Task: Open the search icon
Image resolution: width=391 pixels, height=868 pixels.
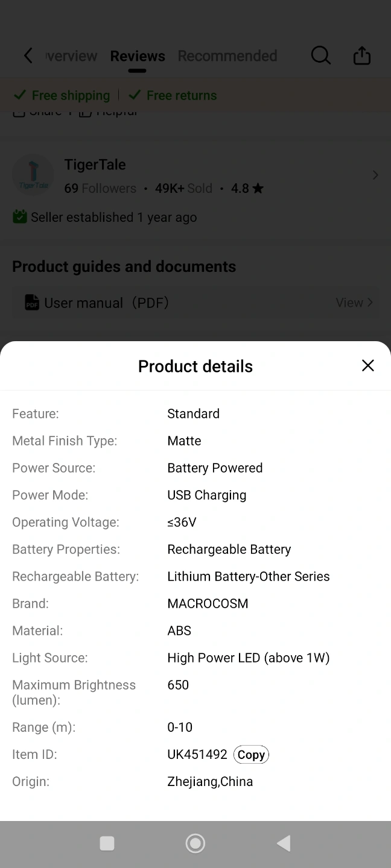Action: (x=320, y=56)
